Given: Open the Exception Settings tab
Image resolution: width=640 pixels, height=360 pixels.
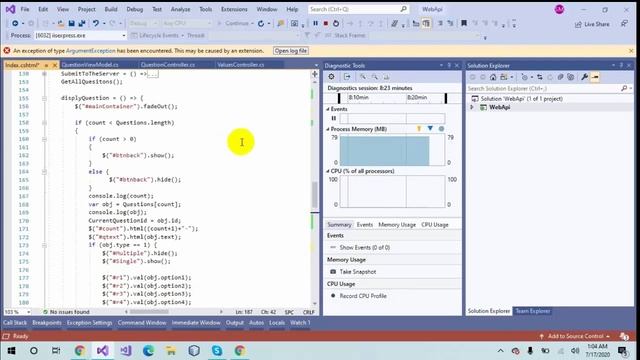Looking at the screenshot, I should pos(89,322).
